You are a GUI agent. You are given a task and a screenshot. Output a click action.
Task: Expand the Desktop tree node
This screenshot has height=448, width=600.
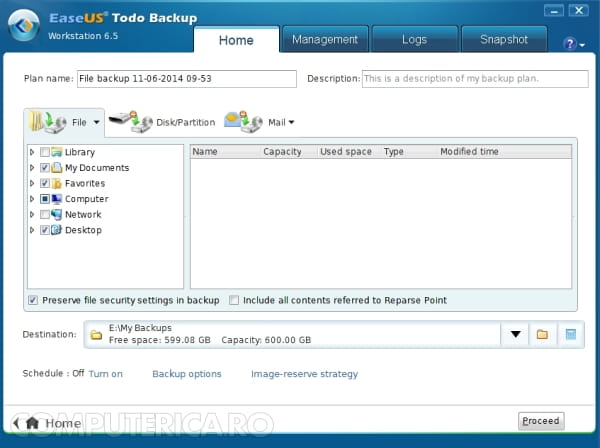pos(32,230)
